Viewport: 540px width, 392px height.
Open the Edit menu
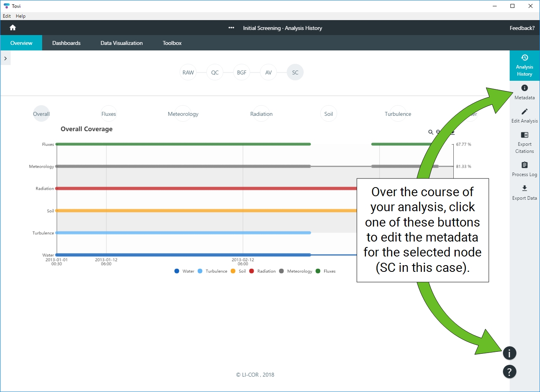tap(7, 16)
